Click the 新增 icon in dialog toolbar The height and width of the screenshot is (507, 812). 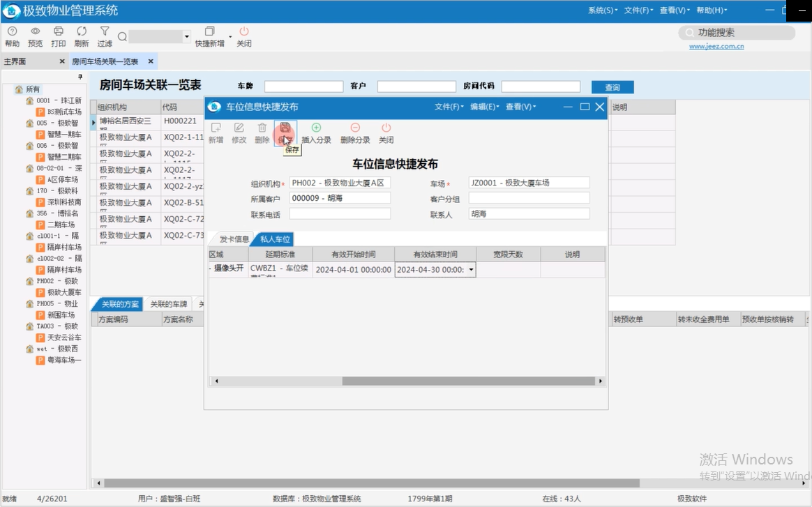[216, 128]
